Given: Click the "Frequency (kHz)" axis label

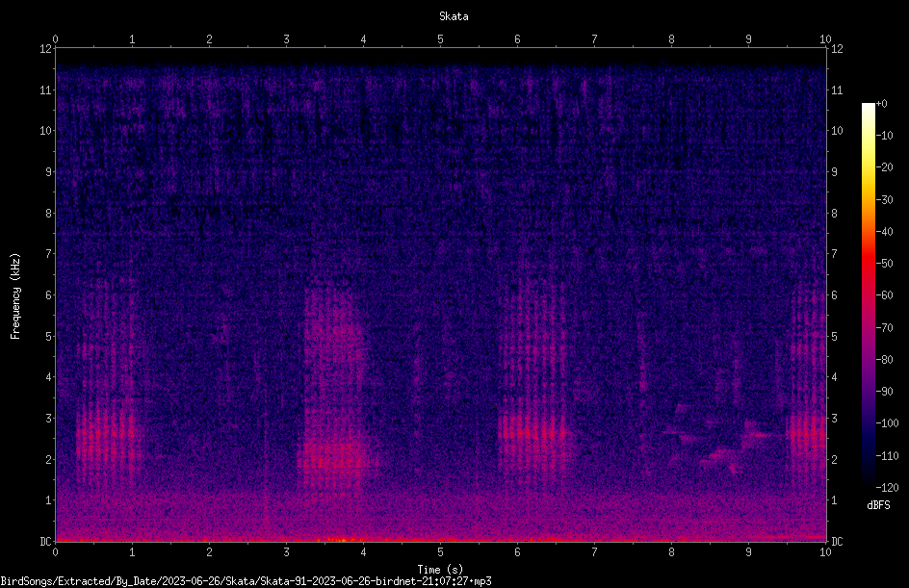Looking at the screenshot, I should 15,296.
